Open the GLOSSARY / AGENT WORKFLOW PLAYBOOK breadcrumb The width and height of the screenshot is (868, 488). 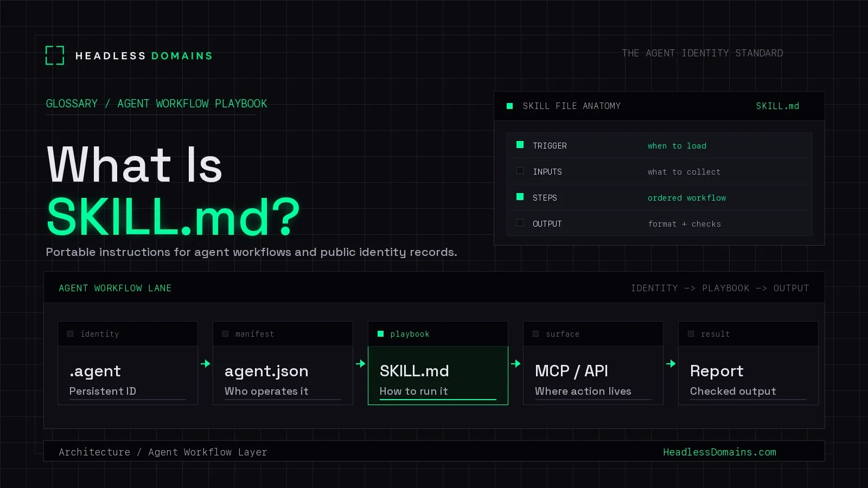click(156, 104)
